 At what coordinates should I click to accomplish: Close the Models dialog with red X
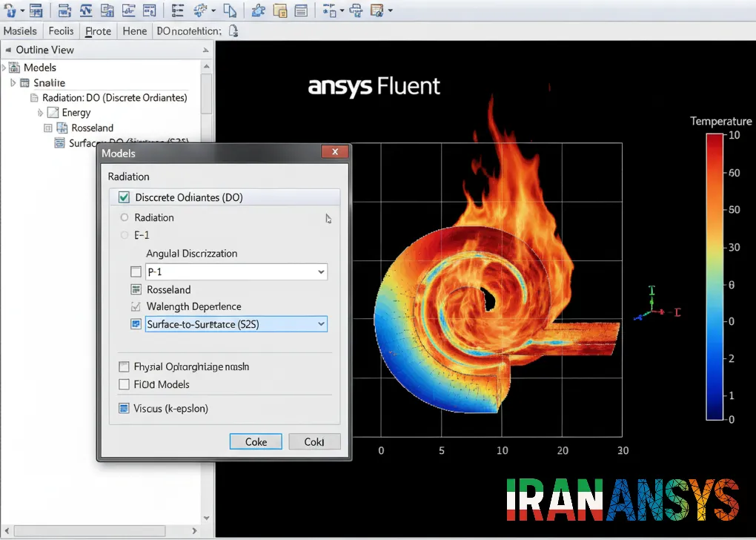335,152
